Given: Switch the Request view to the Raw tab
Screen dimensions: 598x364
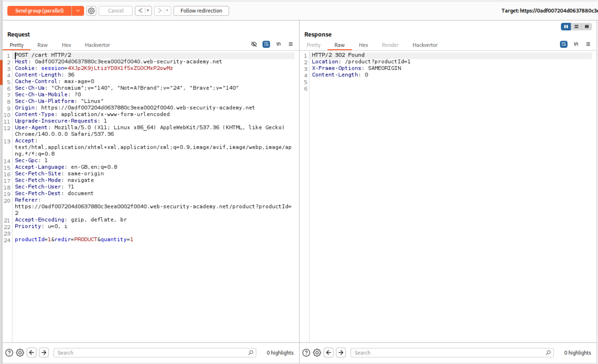Looking at the screenshot, I should point(43,45).
